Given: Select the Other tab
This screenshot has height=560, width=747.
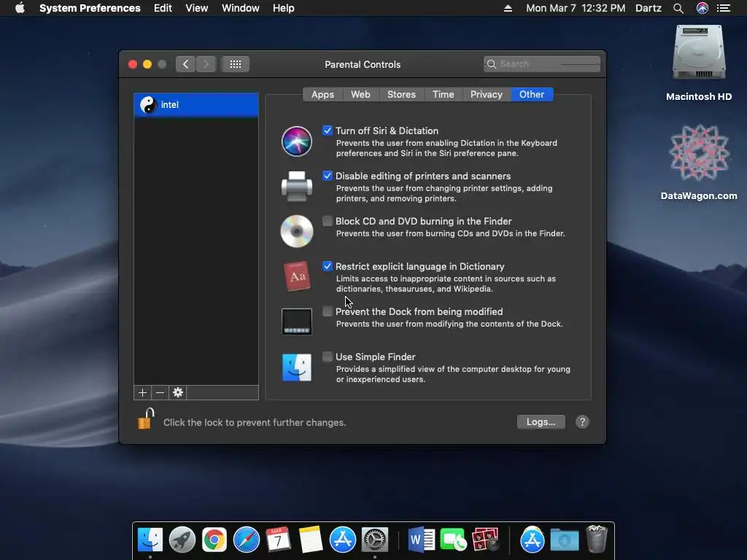Looking at the screenshot, I should (532, 94).
